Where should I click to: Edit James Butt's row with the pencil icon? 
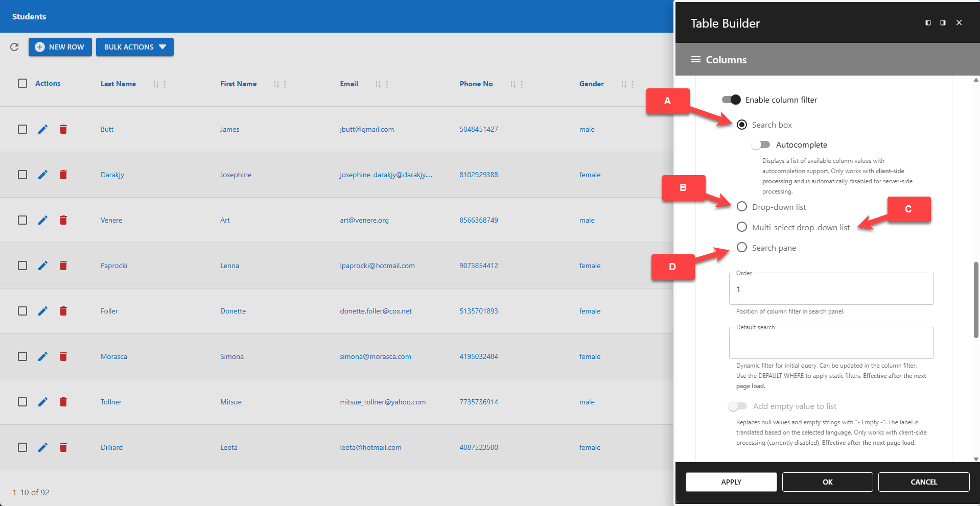tap(42, 129)
